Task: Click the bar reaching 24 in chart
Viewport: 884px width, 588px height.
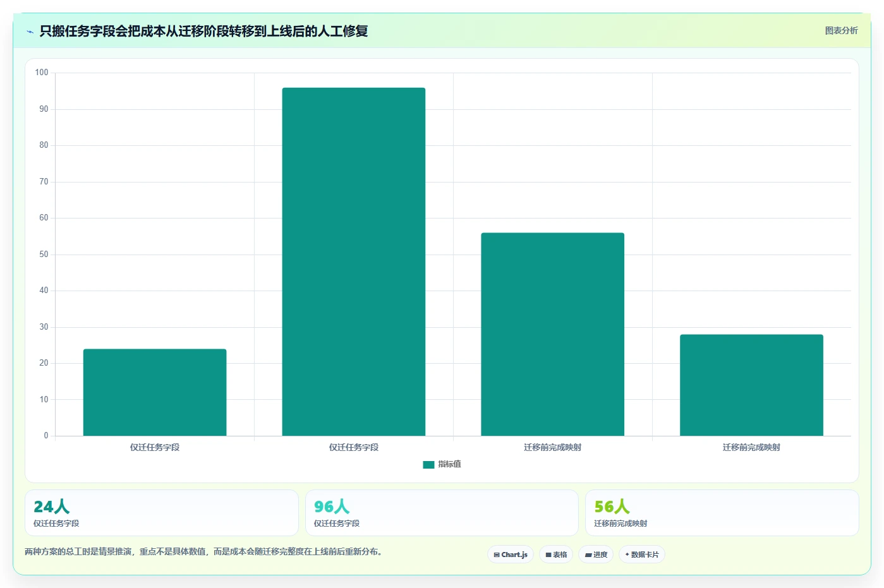Action: tap(155, 392)
